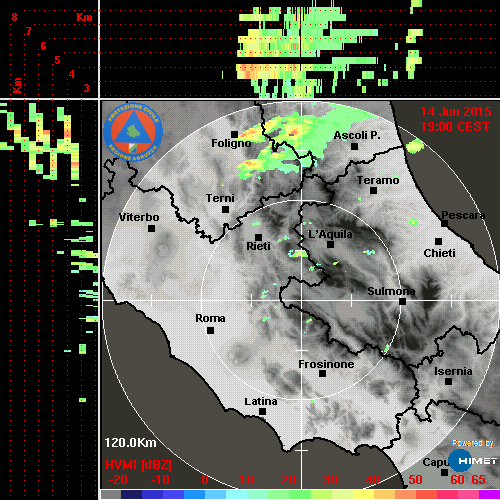Select the Viterbo city marker
Image resolution: width=500 pixels, height=500 pixels.
151,229
